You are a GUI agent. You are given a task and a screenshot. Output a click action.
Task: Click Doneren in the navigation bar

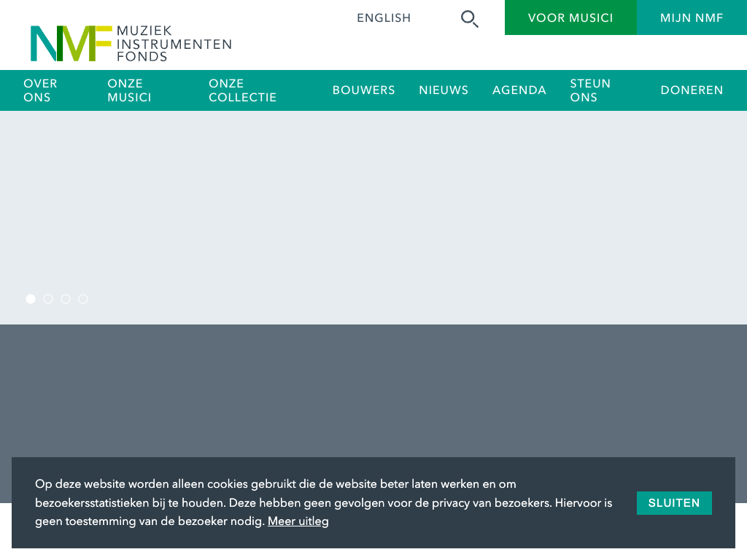point(692,90)
